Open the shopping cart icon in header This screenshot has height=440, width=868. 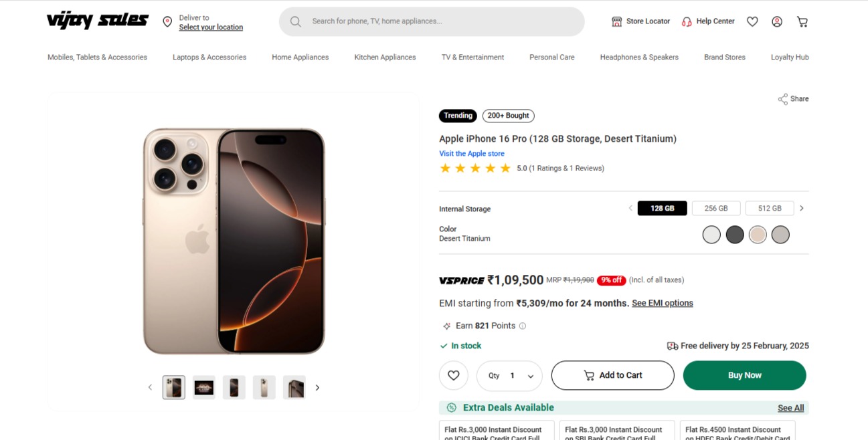coord(802,21)
